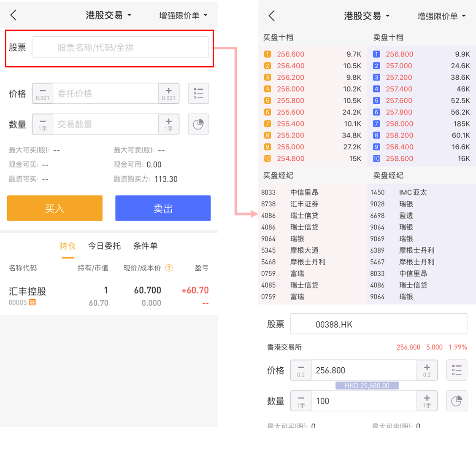
Task: Click the cost price help question icon
Action: (x=169, y=268)
